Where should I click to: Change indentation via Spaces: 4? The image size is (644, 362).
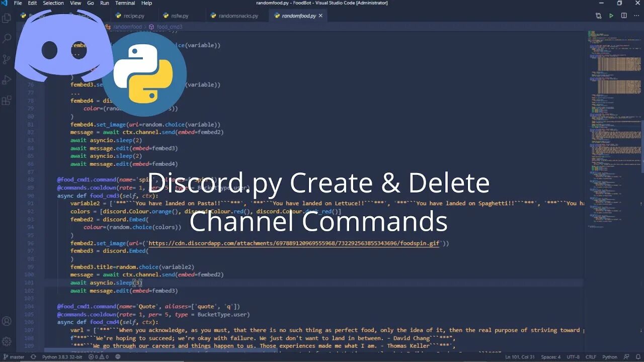tap(551, 357)
